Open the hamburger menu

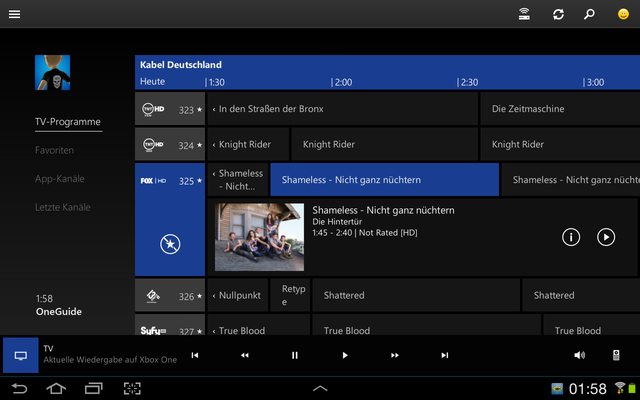pos(14,14)
